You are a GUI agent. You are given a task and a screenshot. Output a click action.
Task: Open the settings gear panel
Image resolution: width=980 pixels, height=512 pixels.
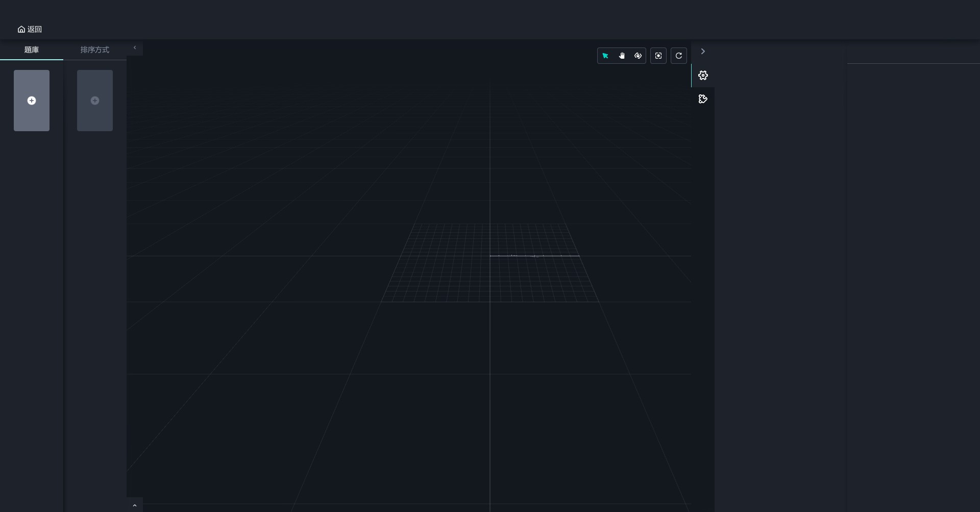point(703,76)
